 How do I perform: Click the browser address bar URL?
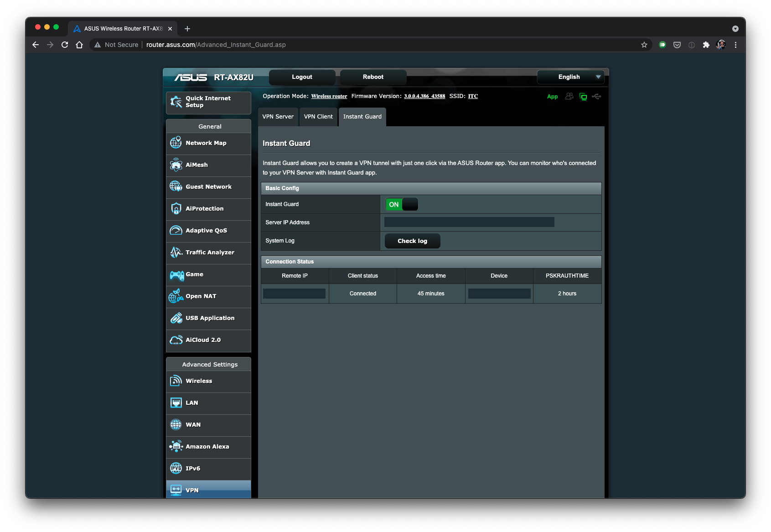tap(216, 45)
